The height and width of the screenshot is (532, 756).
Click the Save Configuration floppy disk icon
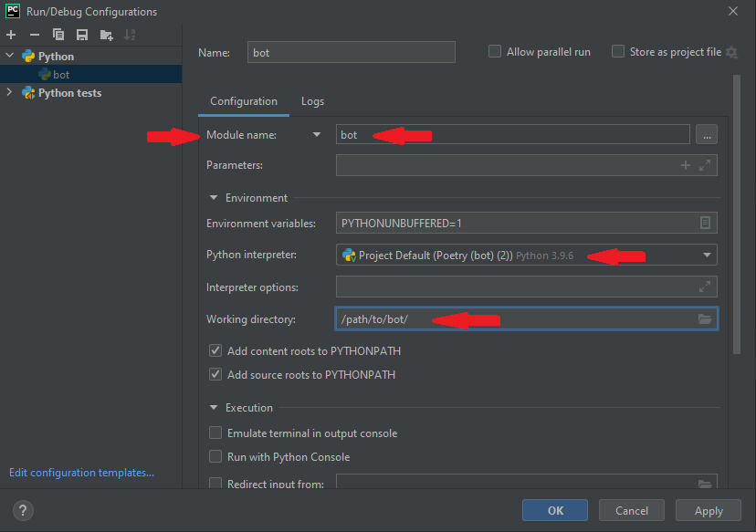[82, 35]
